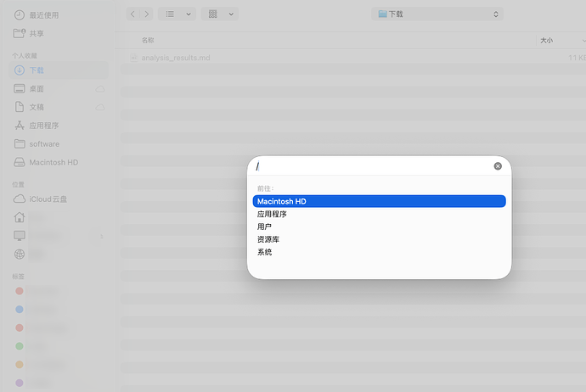
Task: Open the view options chevron beside the list icon
Action: 189,14
